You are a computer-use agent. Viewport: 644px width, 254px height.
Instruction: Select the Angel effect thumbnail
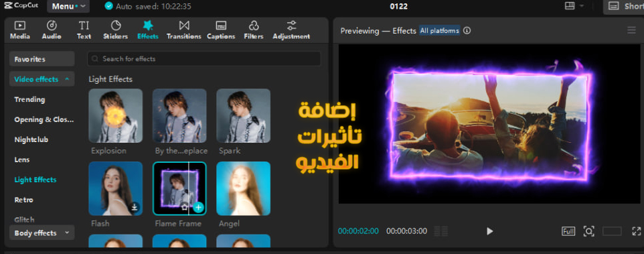[243, 188]
